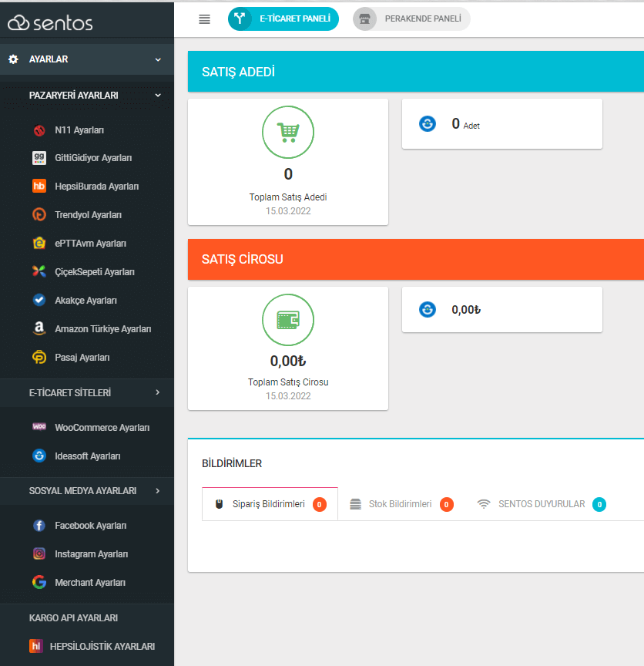Click the SATIŞ CİROSU header banner
Screen dimensions: 644x666
click(416, 259)
